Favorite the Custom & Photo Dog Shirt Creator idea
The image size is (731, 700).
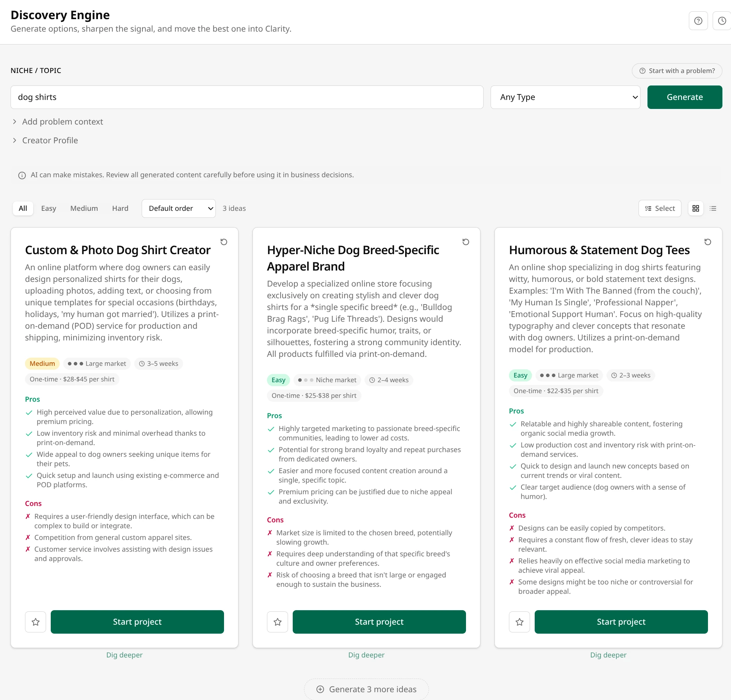tap(35, 622)
